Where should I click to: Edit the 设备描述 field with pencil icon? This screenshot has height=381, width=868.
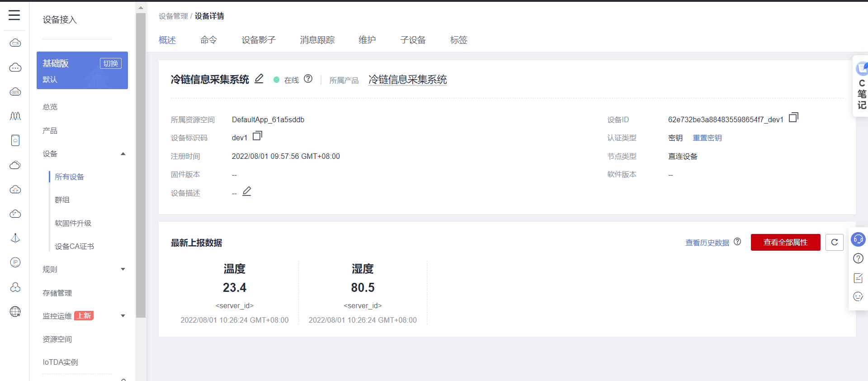247,191
